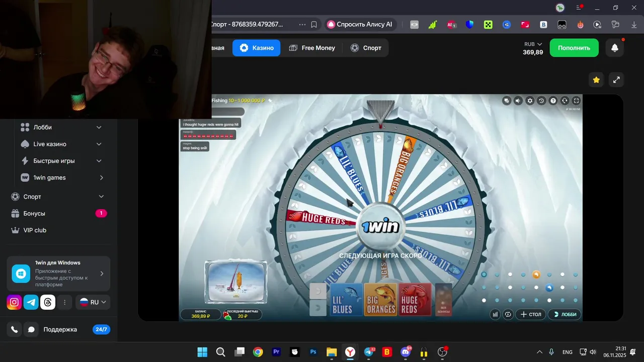The height and width of the screenshot is (362, 644).
Task: Click the green dice extension icon
Action: [488, 24]
